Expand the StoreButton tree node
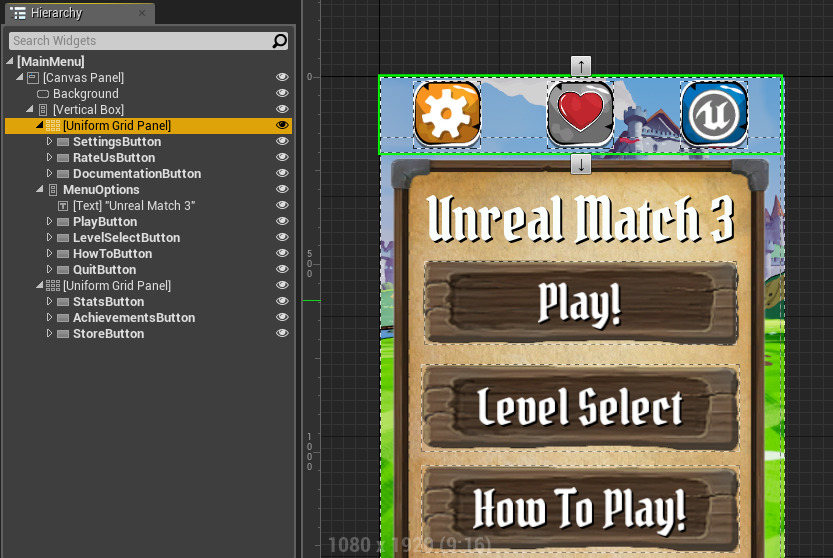 point(49,333)
